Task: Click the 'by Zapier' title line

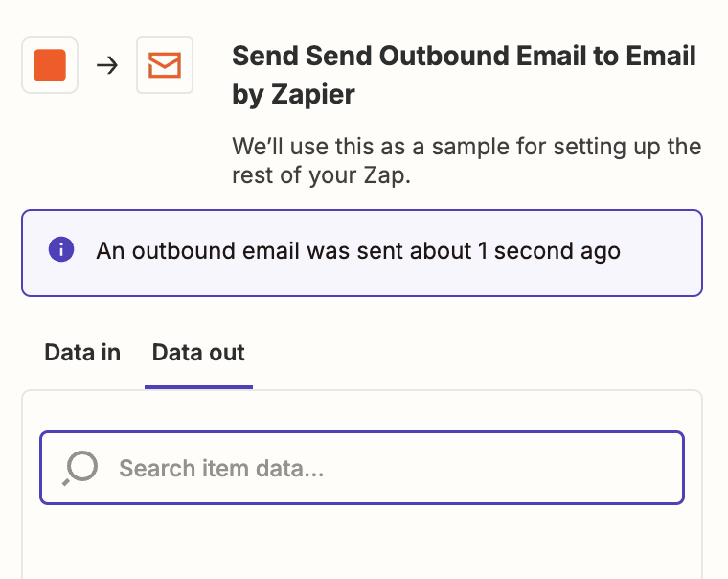Action: (x=293, y=95)
